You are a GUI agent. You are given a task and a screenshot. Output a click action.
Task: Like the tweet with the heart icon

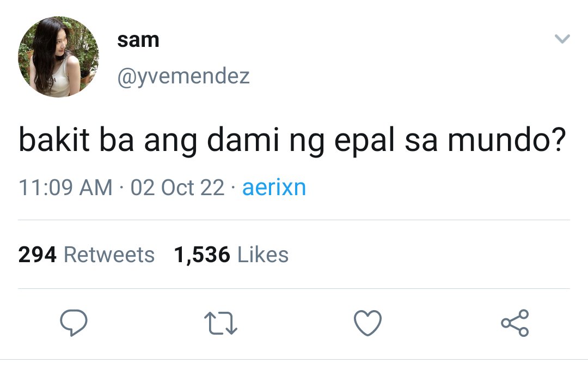(x=367, y=323)
